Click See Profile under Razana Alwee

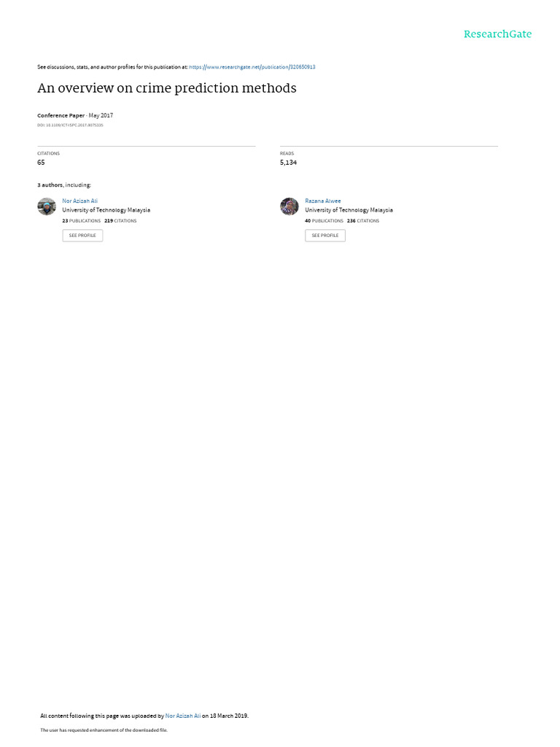coord(325,236)
